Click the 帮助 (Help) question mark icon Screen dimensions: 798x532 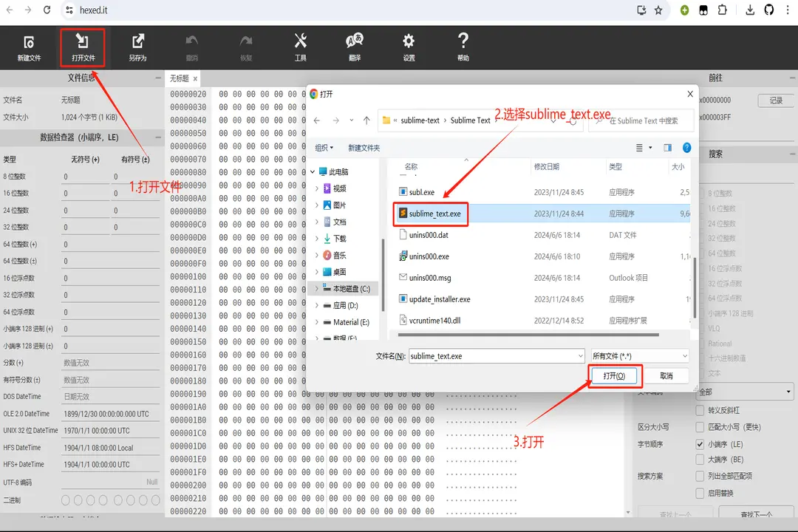[463, 46]
